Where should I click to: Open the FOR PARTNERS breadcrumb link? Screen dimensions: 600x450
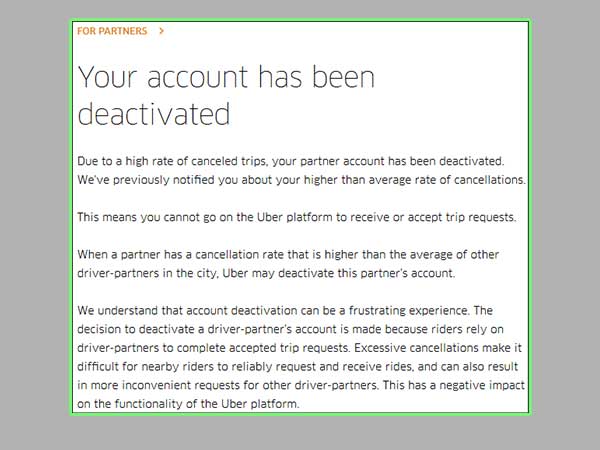[112, 31]
